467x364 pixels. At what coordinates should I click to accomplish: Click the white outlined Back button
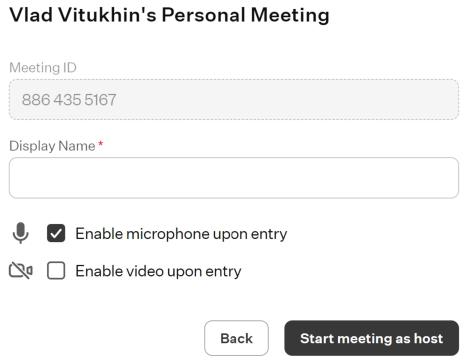click(x=236, y=338)
